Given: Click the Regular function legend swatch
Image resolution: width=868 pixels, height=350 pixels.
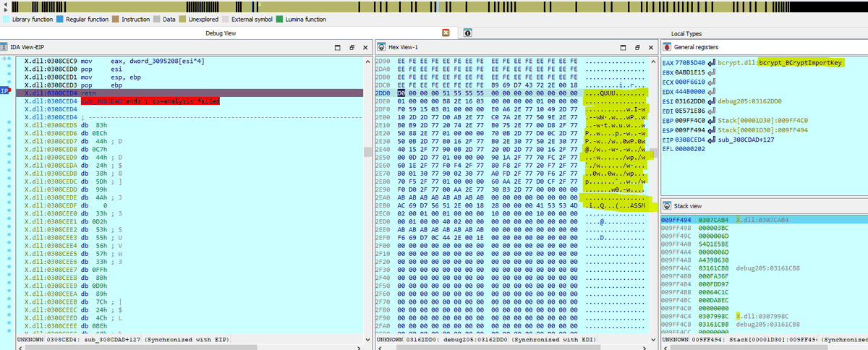Looking at the screenshot, I should pos(59,19).
